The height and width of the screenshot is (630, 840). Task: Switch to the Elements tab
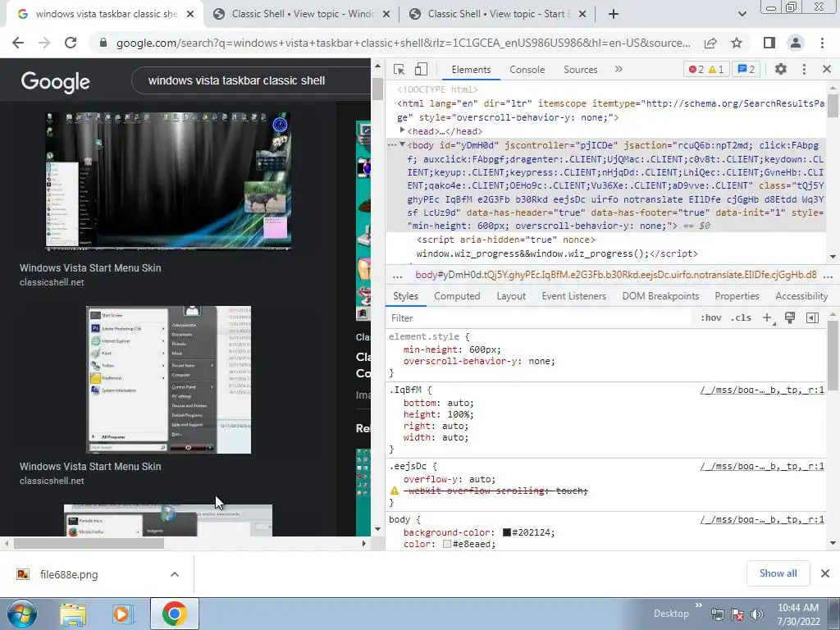click(x=471, y=70)
